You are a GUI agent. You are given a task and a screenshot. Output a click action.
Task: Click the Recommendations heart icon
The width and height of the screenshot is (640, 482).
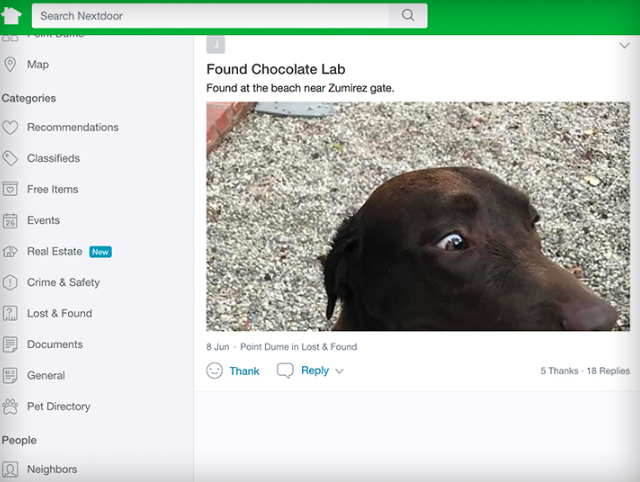pos(10,128)
